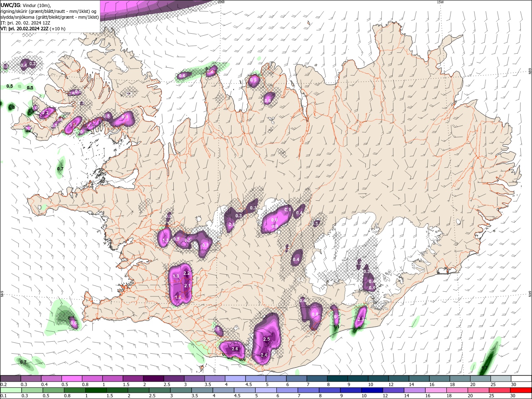Select the lavender snow swatch between 4 and 4.5
This screenshot has width=532, height=399.
pyautogui.click(x=235, y=378)
